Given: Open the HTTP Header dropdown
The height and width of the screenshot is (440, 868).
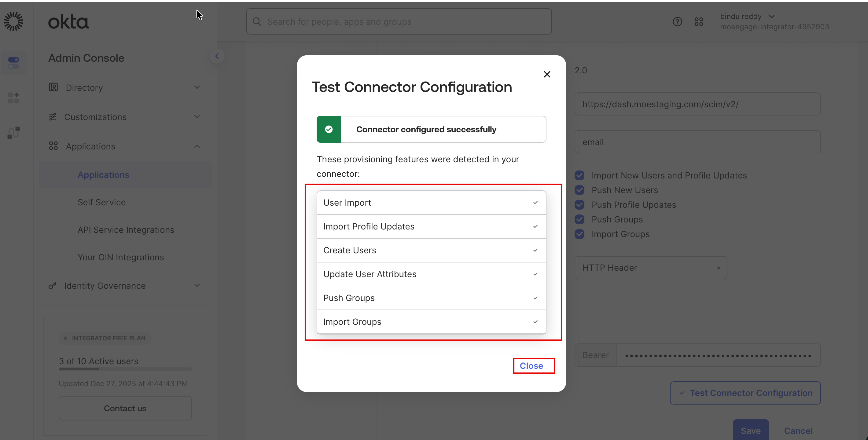Looking at the screenshot, I should click(650, 268).
